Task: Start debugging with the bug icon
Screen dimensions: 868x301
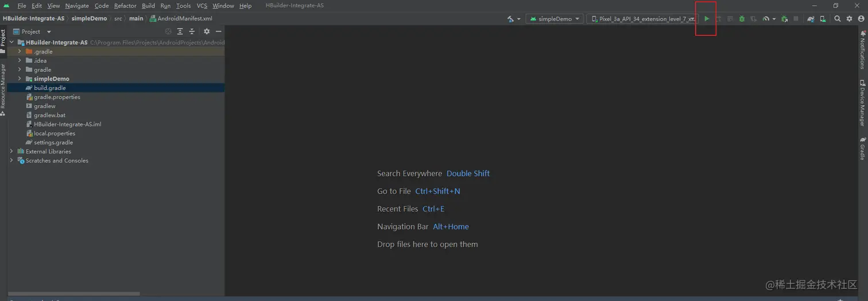Action: coord(742,19)
